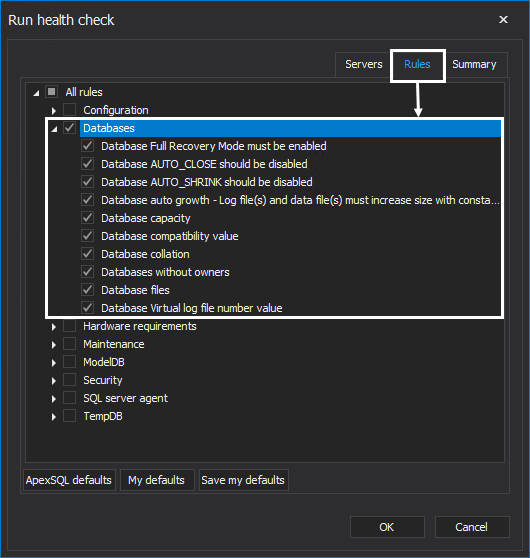The width and height of the screenshot is (530, 558).
Task: Select Database auto growth rule text
Action: click(300, 200)
